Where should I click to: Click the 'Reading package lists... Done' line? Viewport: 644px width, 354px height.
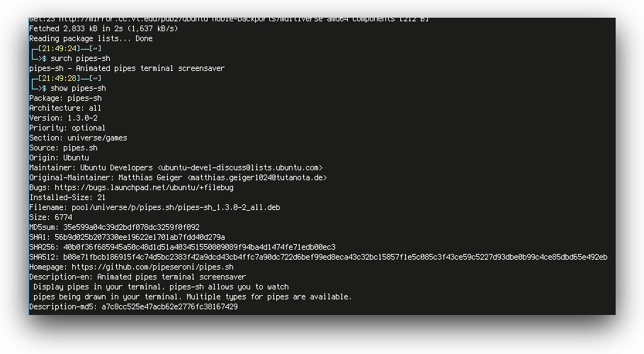pos(91,38)
